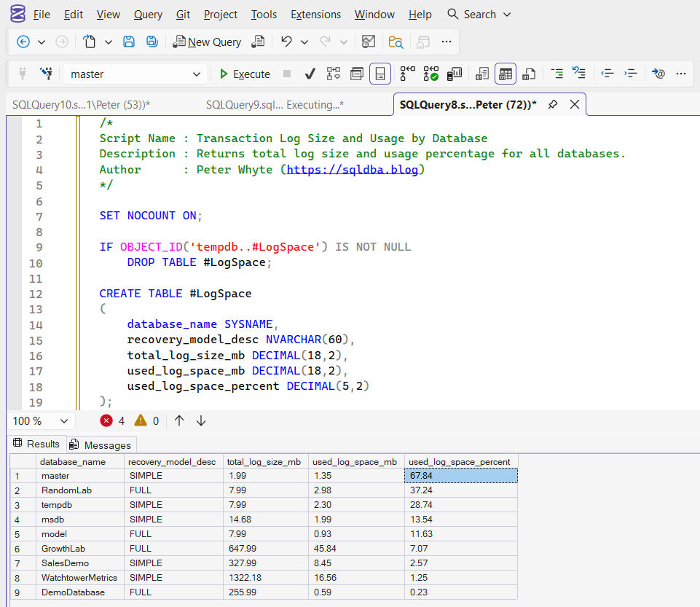
Task: Click the Save file icon
Action: coord(129,42)
